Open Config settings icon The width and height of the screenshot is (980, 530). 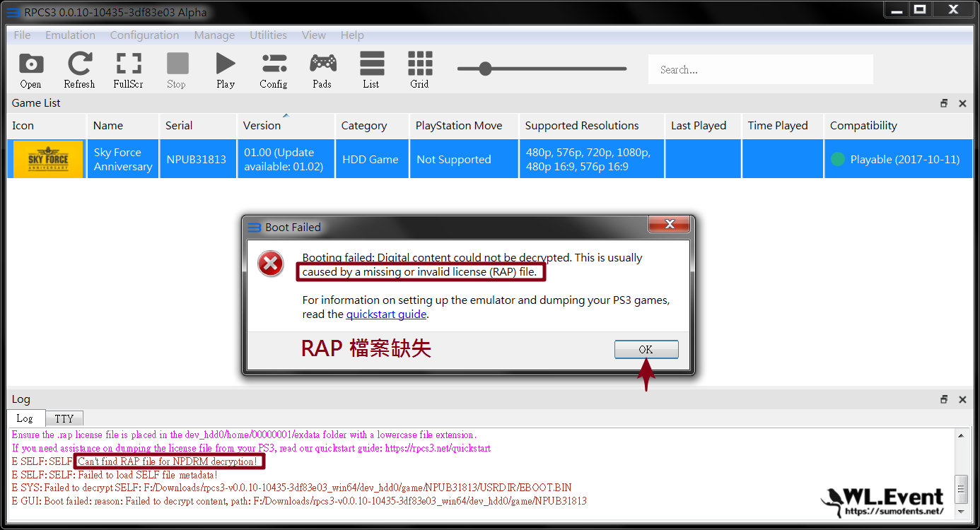click(274, 70)
